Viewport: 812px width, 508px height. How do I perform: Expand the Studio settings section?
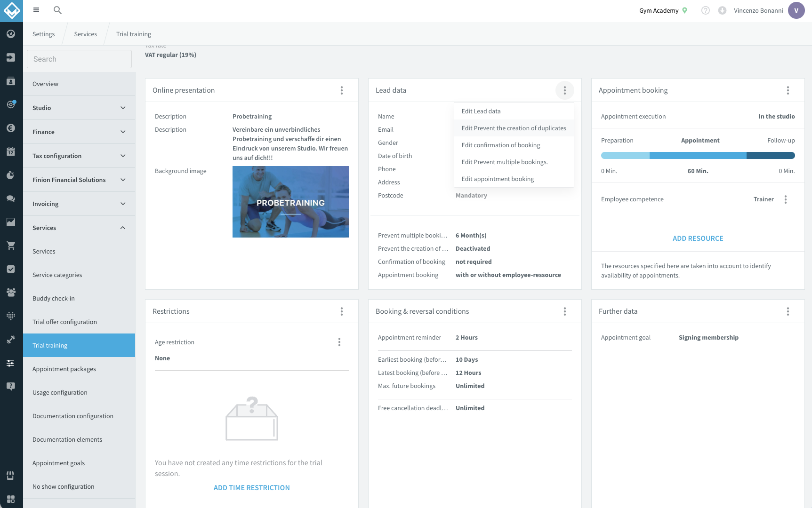[x=79, y=108]
